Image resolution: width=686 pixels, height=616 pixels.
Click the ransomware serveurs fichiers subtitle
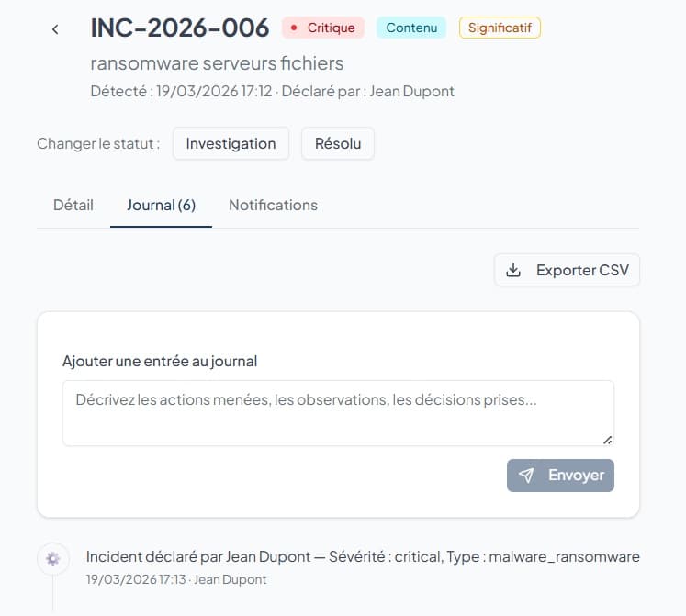217,63
